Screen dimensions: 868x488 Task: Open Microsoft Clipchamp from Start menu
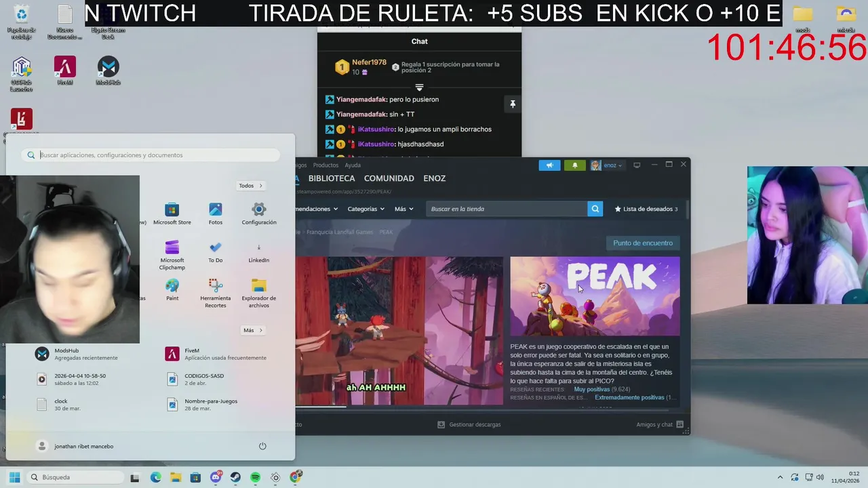pyautogui.click(x=172, y=256)
